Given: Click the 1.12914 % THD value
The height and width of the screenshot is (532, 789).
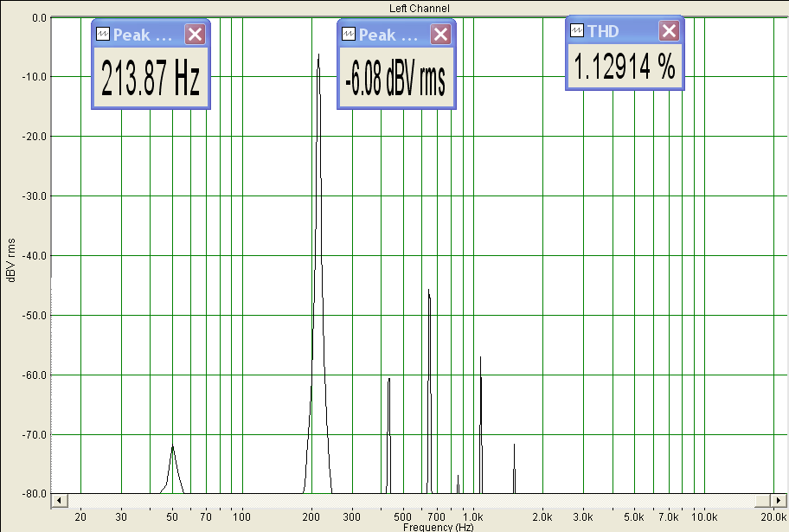Looking at the screenshot, I should click(x=625, y=67).
